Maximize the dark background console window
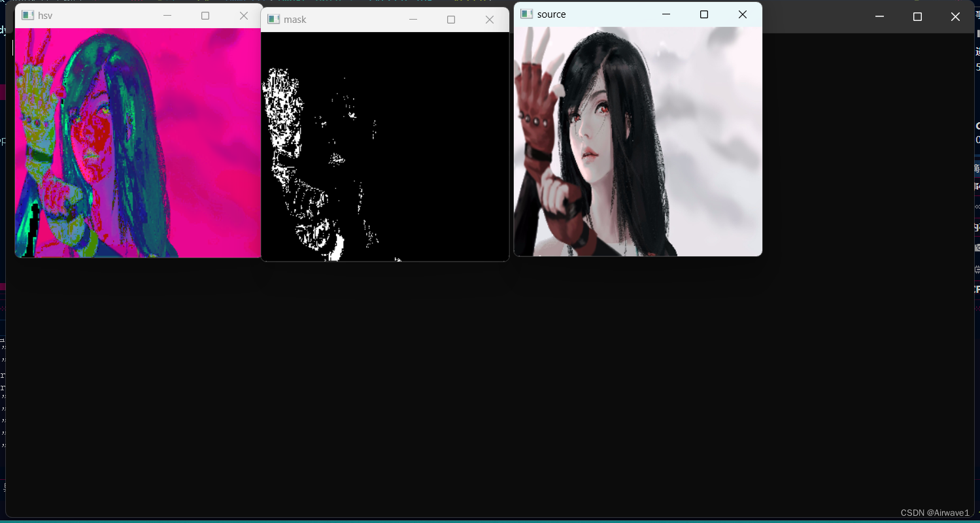 pos(917,17)
